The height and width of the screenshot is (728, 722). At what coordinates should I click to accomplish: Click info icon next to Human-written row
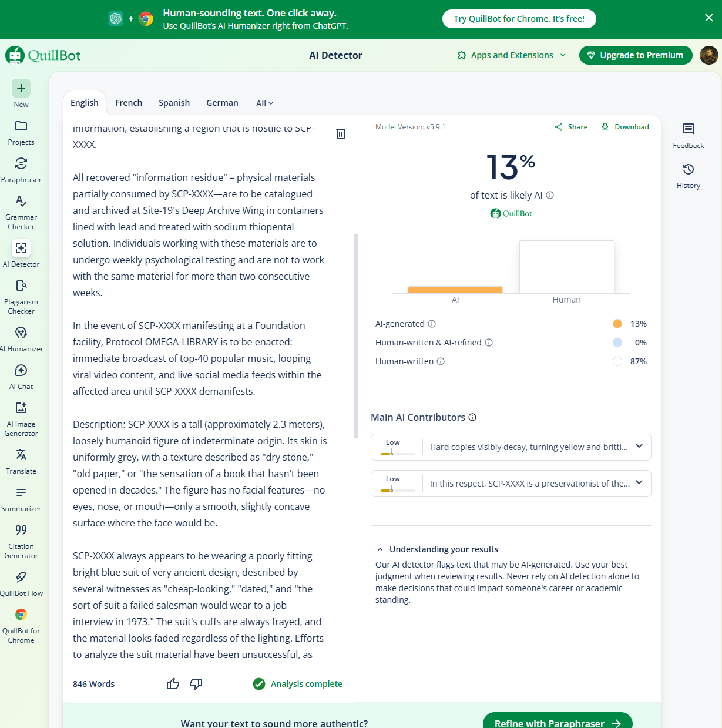(441, 361)
